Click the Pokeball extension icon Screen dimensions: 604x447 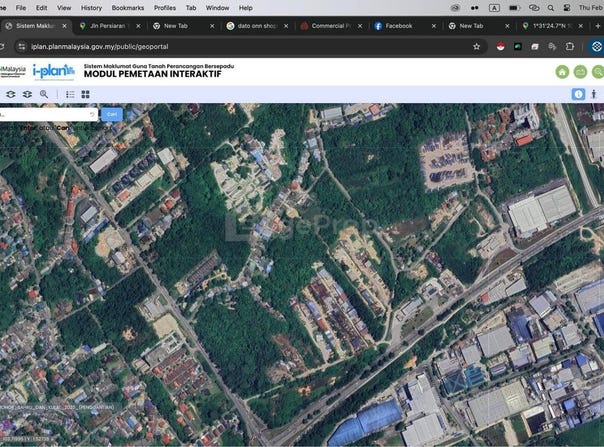500,47
